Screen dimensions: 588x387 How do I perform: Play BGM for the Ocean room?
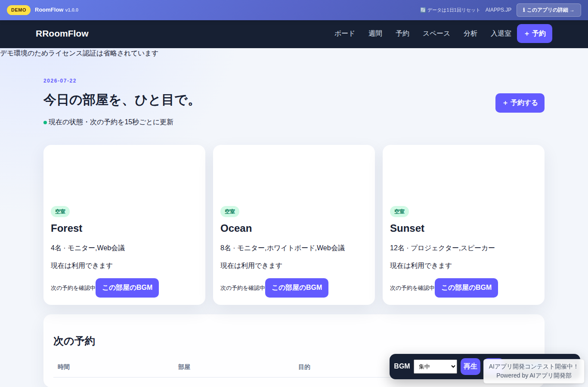pyautogui.click(x=297, y=288)
